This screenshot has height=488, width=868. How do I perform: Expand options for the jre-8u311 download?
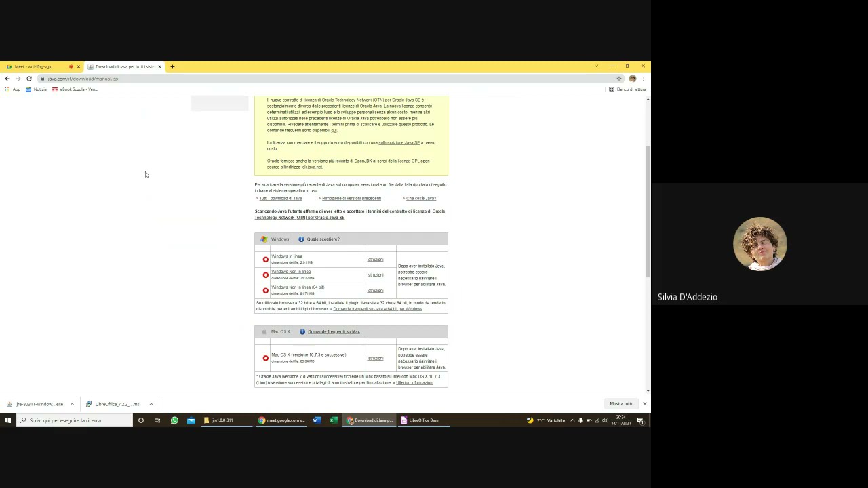72,404
